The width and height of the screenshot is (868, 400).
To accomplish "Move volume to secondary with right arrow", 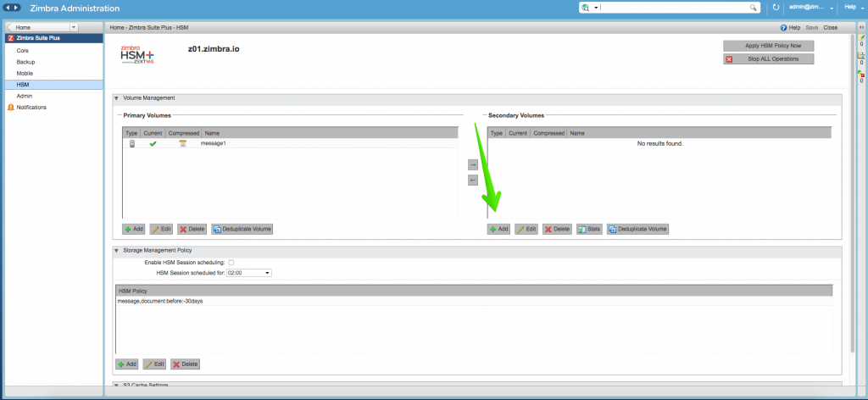I will 473,165.
